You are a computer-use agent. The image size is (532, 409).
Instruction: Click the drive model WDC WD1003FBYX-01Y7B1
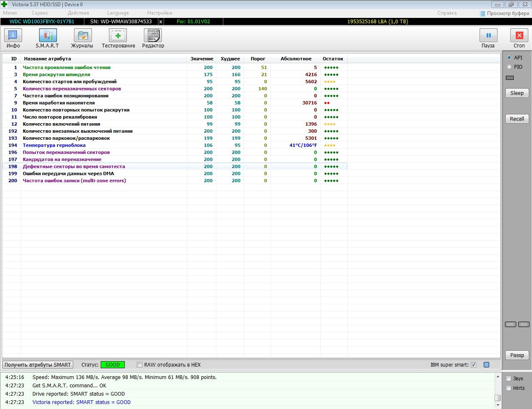42,22
